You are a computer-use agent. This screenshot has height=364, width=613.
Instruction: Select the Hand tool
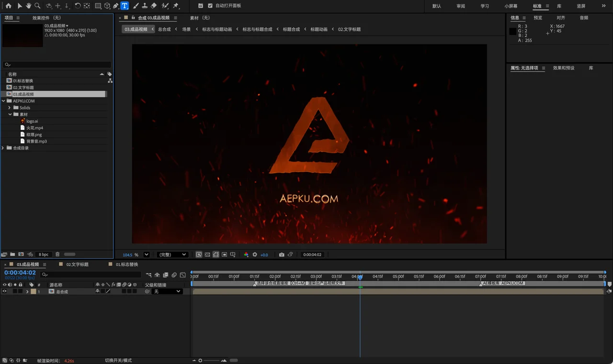[x=28, y=6]
